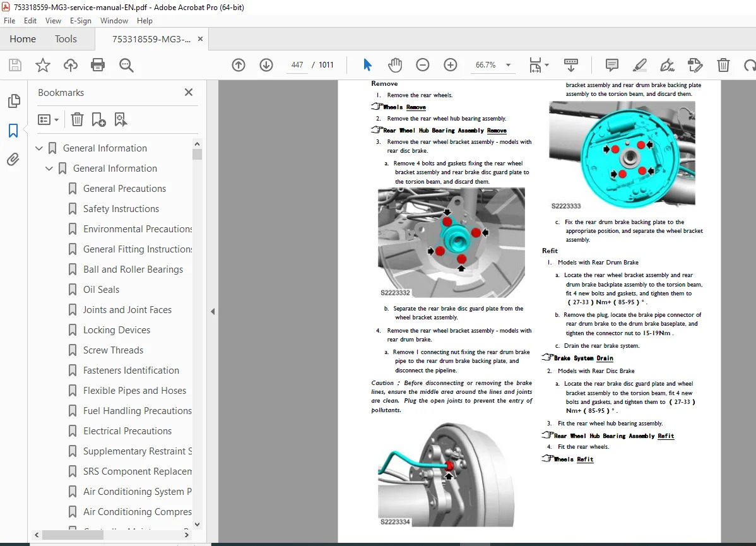Add a comment sticky note
The image size is (756, 546).
tap(612, 65)
